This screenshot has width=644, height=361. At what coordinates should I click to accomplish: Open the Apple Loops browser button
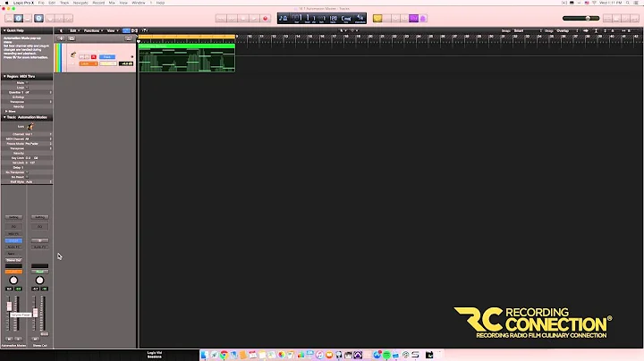click(x=625, y=19)
